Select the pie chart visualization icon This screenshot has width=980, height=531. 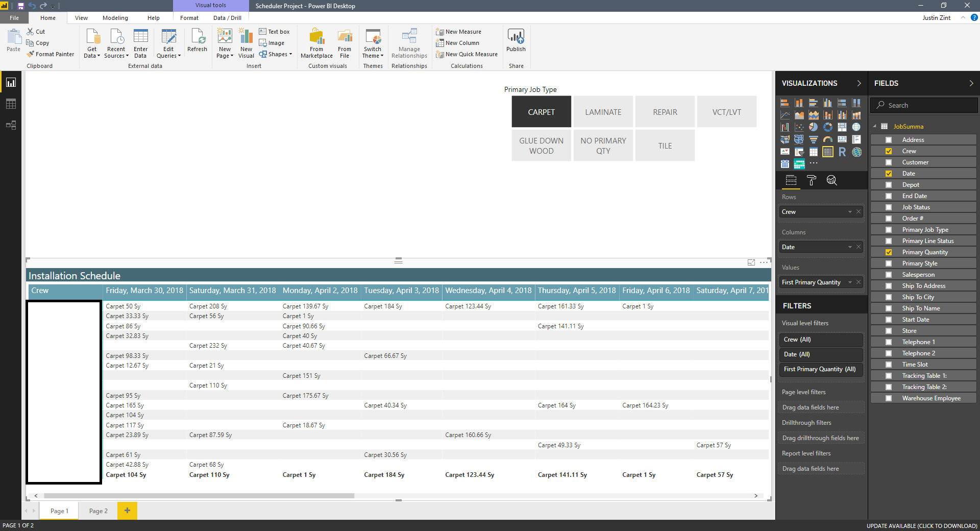click(x=813, y=127)
